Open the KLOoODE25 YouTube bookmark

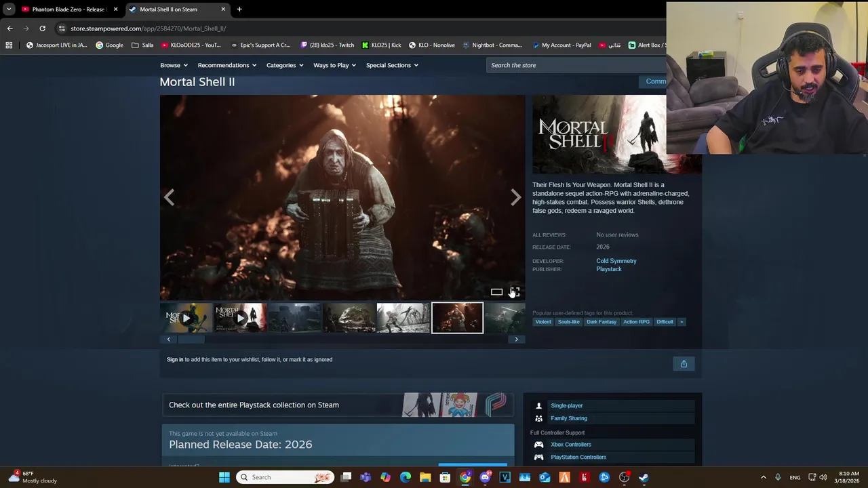coord(191,45)
